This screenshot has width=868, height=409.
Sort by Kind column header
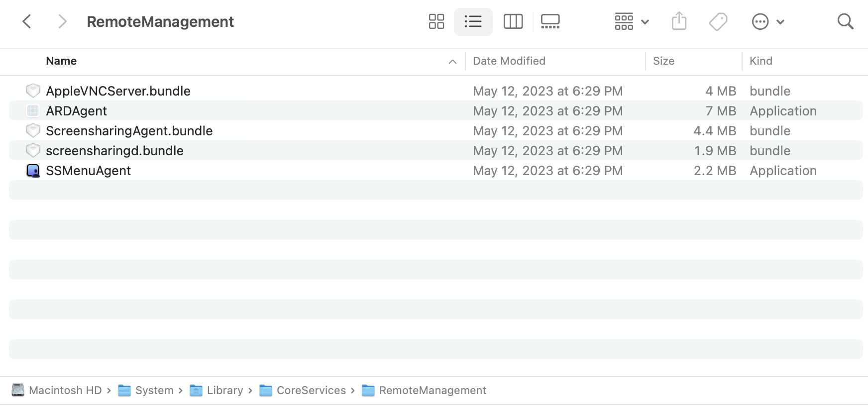point(761,61)
